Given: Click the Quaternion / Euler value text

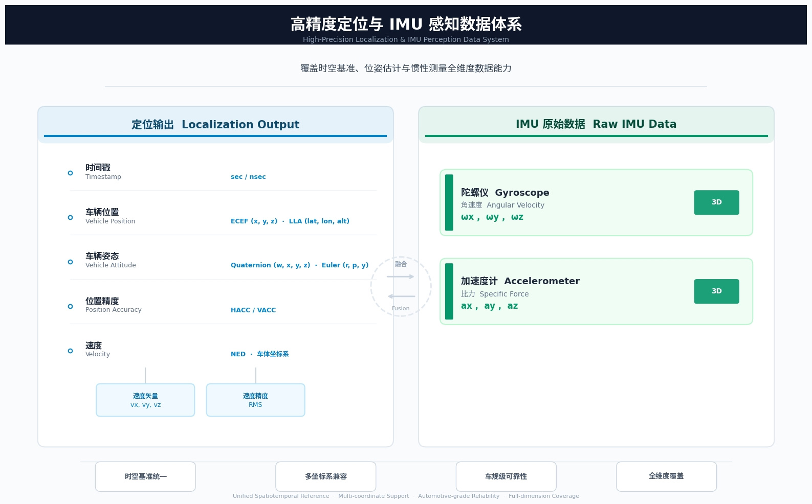Looking at the screenshot, I should (x=299, y=265).
